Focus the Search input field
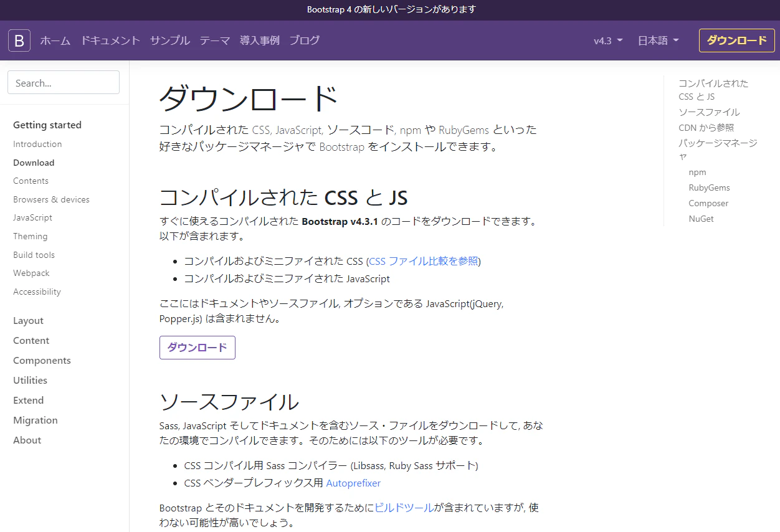 64,82
